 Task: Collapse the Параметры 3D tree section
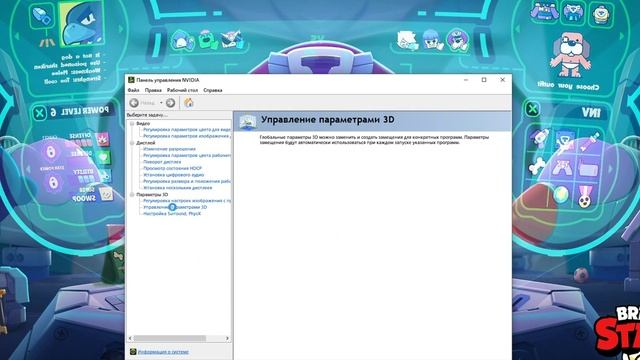132,195
